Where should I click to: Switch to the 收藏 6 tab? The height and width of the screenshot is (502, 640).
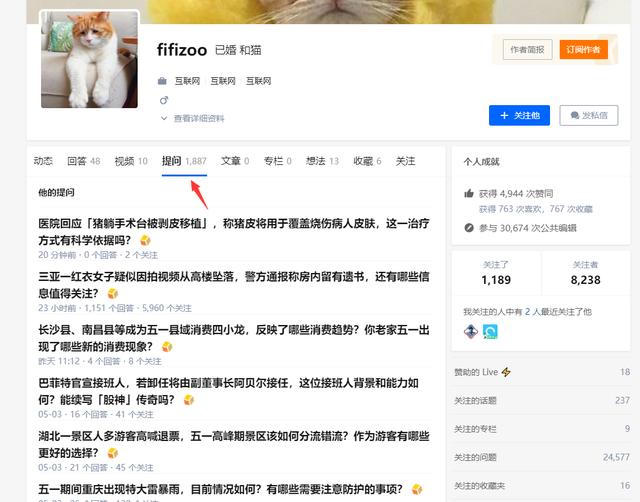[367, 161]
